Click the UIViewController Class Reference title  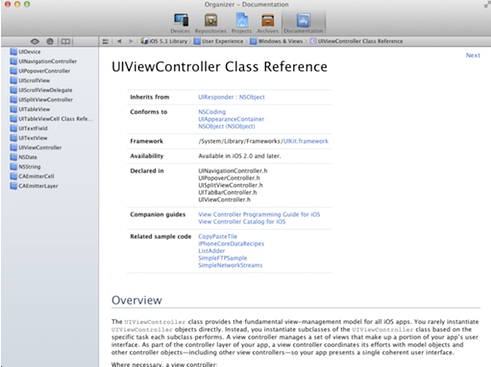(x=219, y=67)
